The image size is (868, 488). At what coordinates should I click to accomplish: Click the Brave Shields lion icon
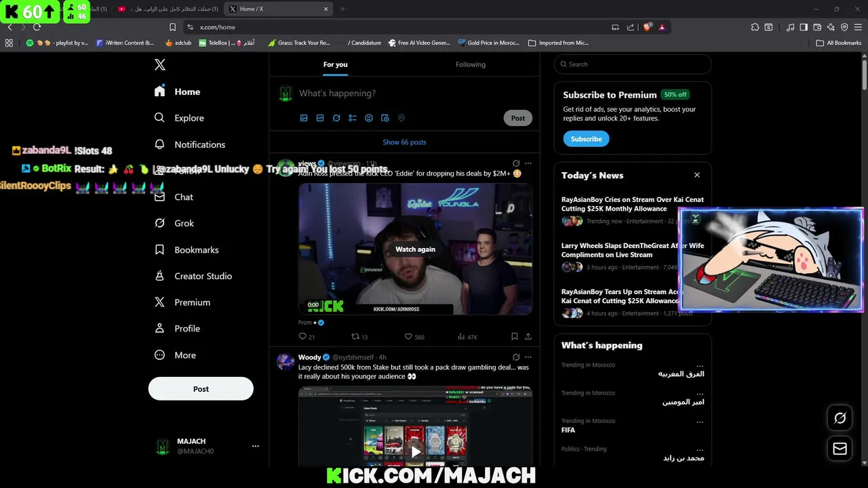[x=647, y=27]
